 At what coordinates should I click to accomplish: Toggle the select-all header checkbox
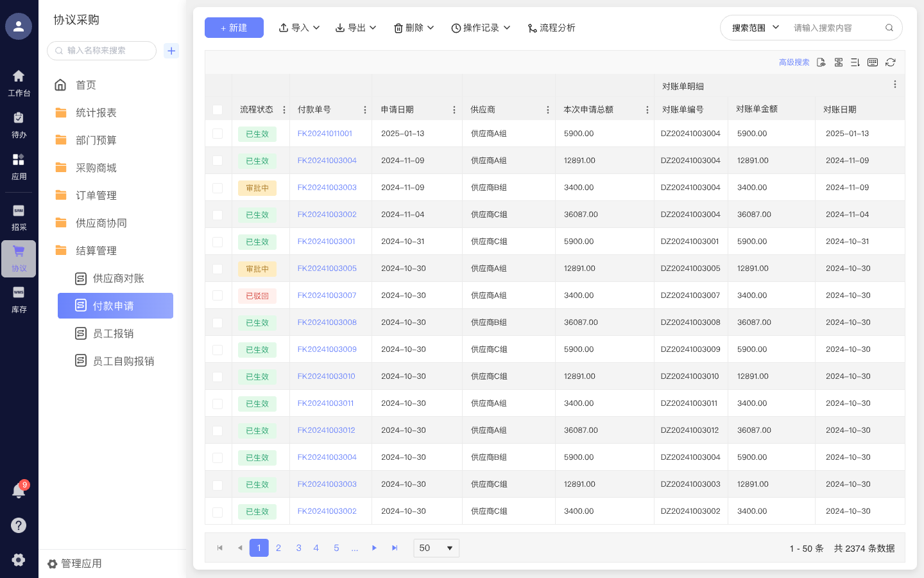[x=218, y=110]
